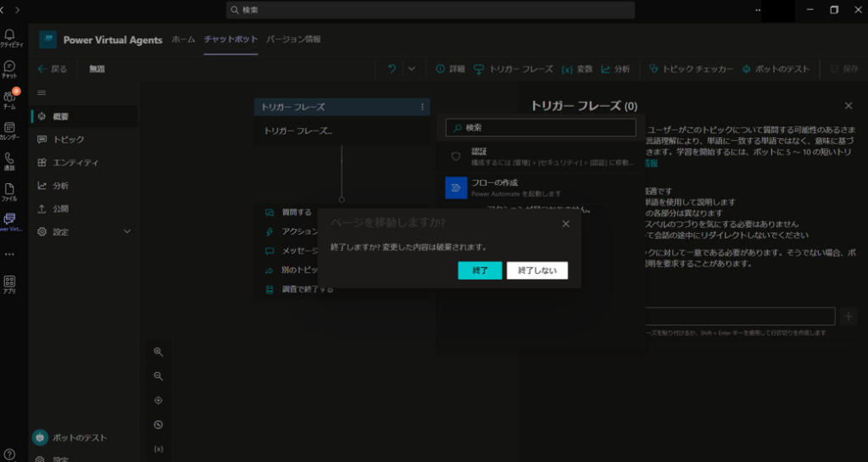Open Chat in the Teams rail
Image resolution: width=868 pixels, height=462 pixels.
point(9,70)
